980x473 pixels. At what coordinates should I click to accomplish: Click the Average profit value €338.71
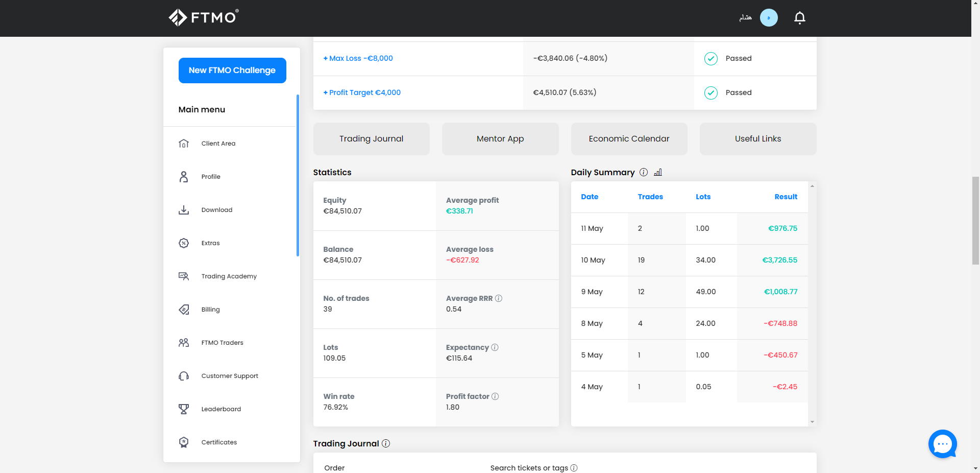pos(459,211)
